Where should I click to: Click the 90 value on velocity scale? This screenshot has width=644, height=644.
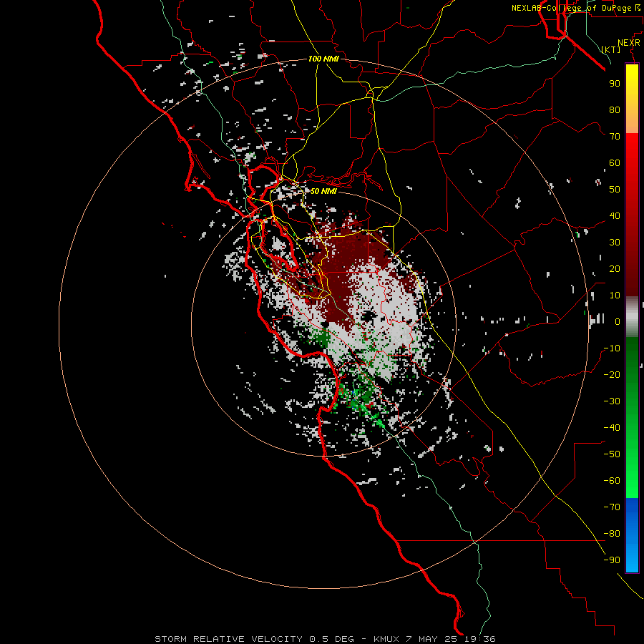615,84
